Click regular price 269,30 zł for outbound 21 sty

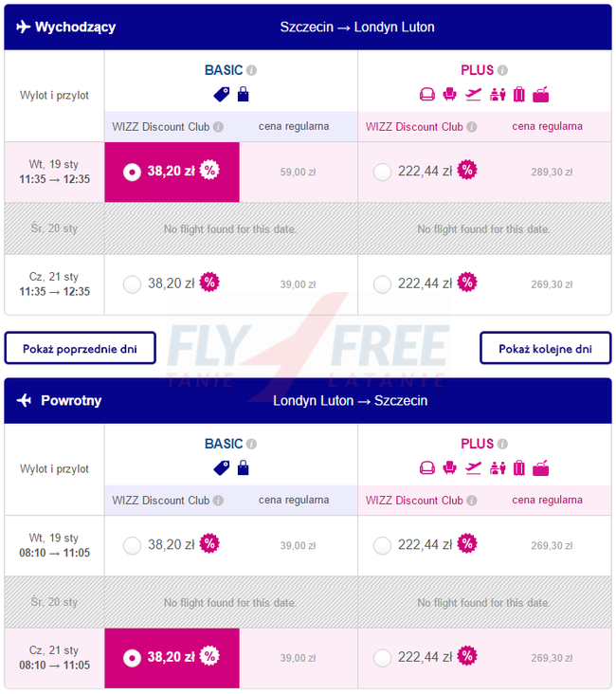point(551,284)
